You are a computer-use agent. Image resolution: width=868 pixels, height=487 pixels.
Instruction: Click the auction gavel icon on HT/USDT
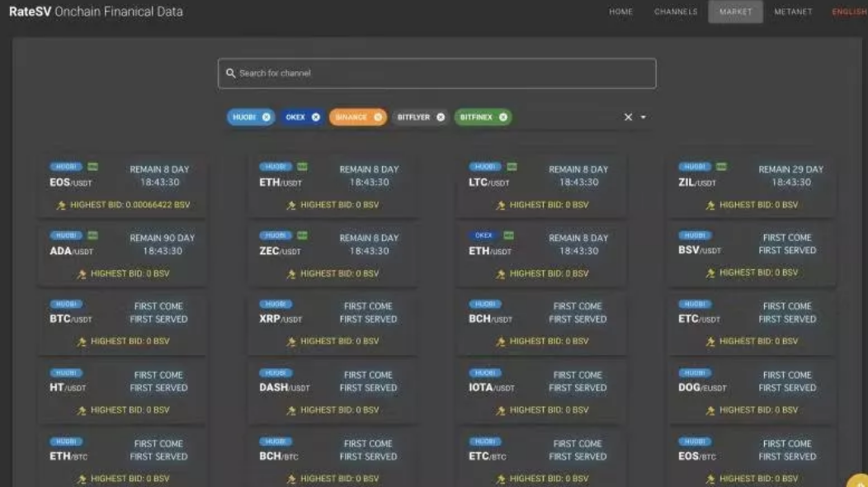pyautogui.click(x=82, y=410)
